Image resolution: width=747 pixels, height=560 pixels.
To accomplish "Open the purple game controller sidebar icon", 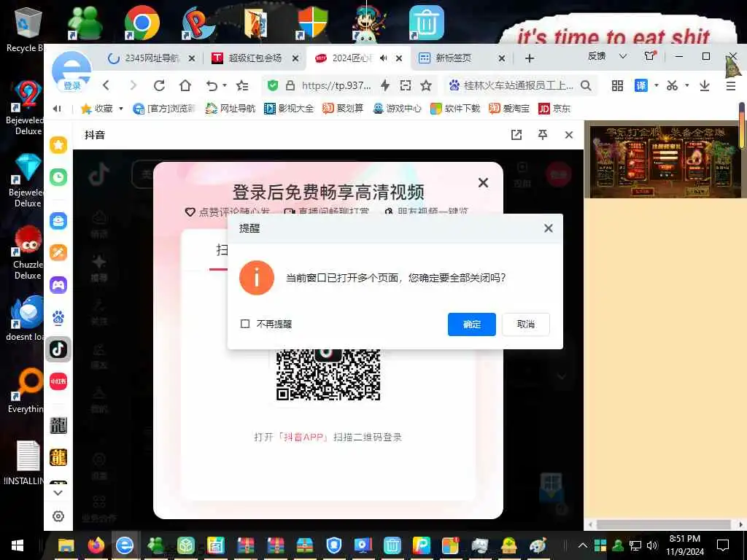I will [x=58, y=285].
